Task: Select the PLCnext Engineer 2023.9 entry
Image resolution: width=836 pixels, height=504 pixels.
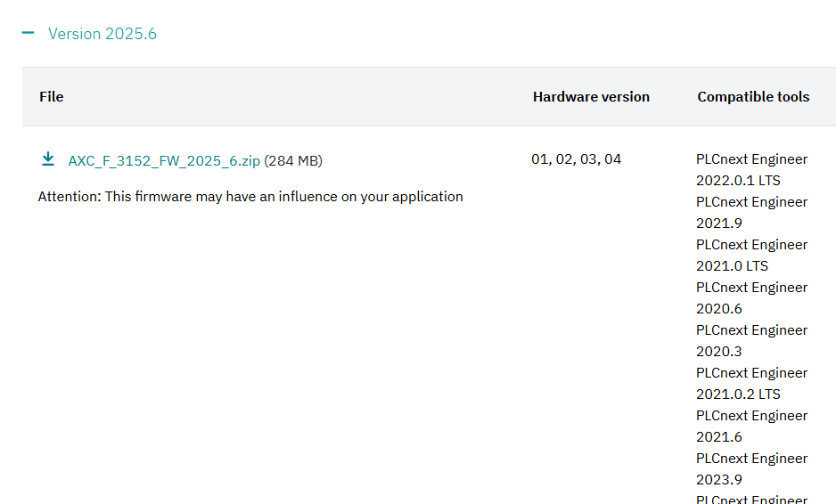Action: click(751, 468)
